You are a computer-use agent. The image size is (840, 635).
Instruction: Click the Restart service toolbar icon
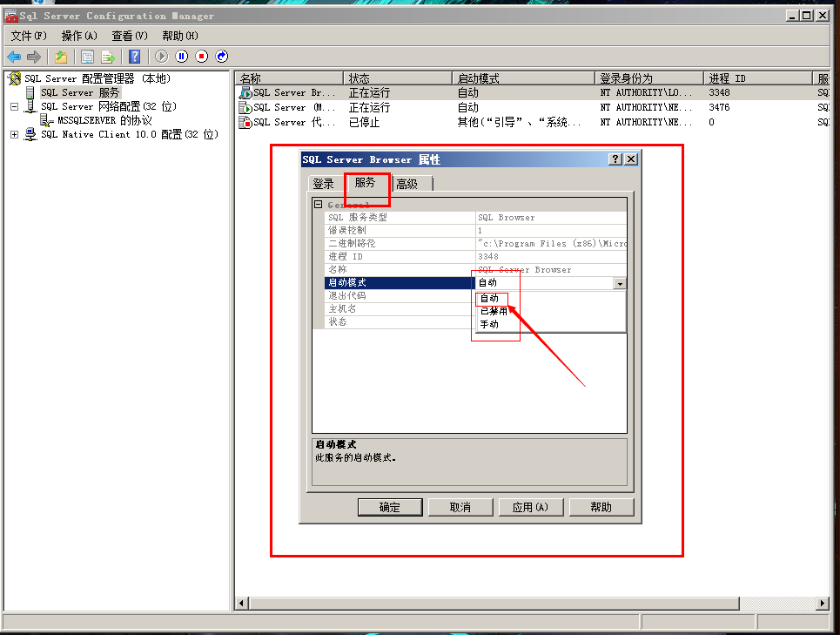pyautogui.click(x=222, y=57)
